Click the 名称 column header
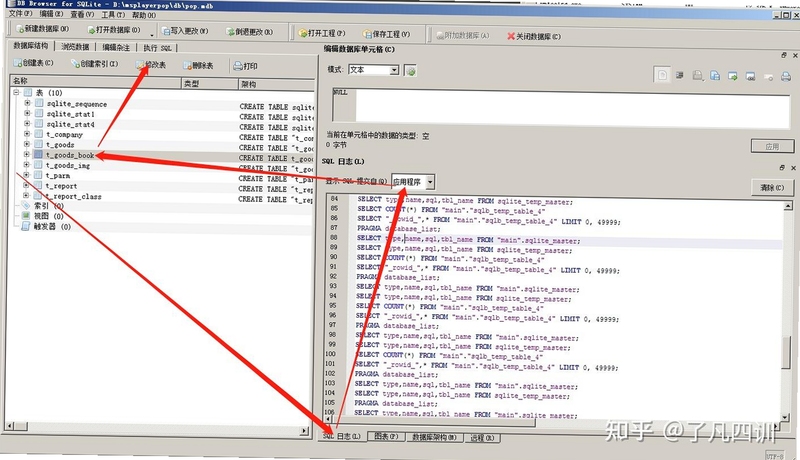 [96, 81]
